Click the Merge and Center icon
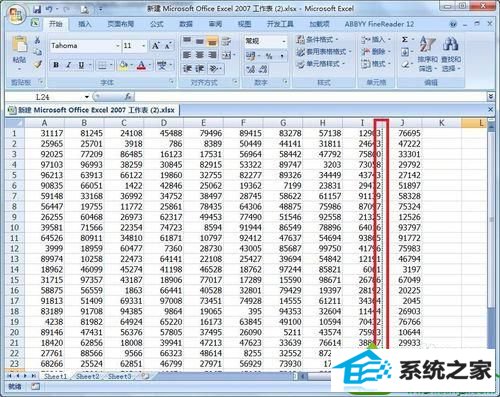 (226, 55)
